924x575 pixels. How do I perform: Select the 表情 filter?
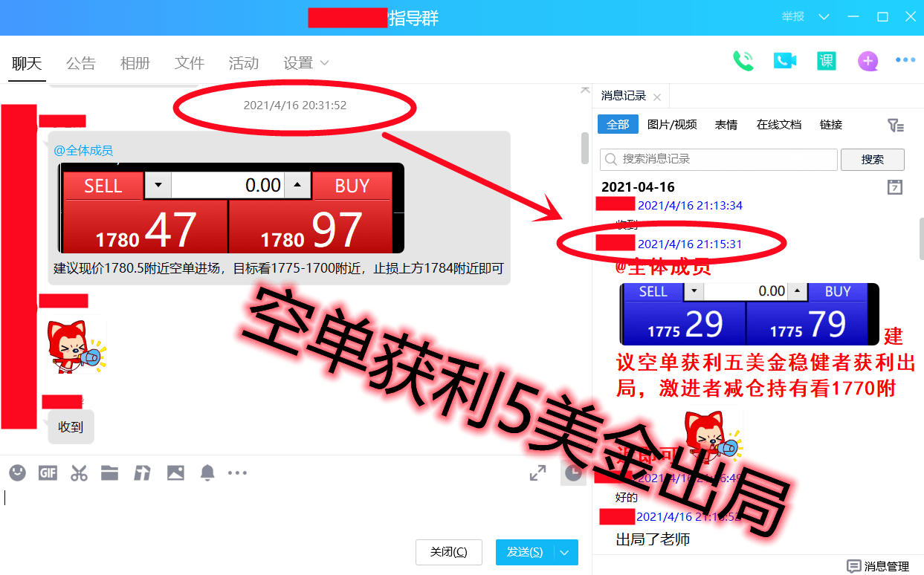(726, 124)
